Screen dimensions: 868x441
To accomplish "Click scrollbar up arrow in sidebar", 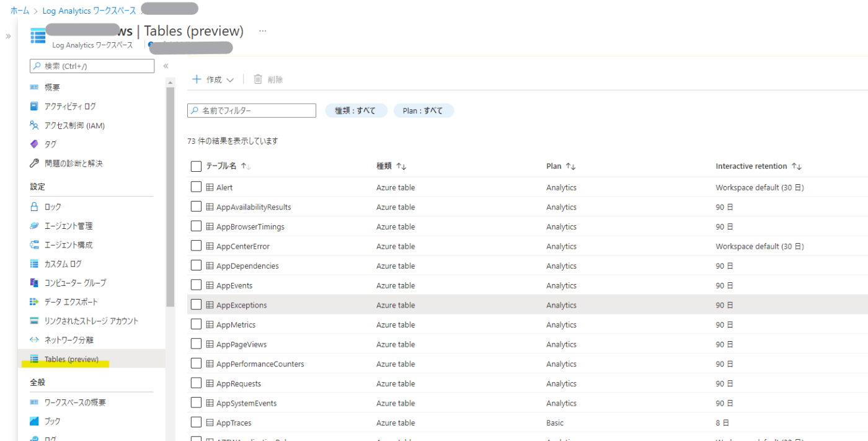I will click(x=170, y=82).
